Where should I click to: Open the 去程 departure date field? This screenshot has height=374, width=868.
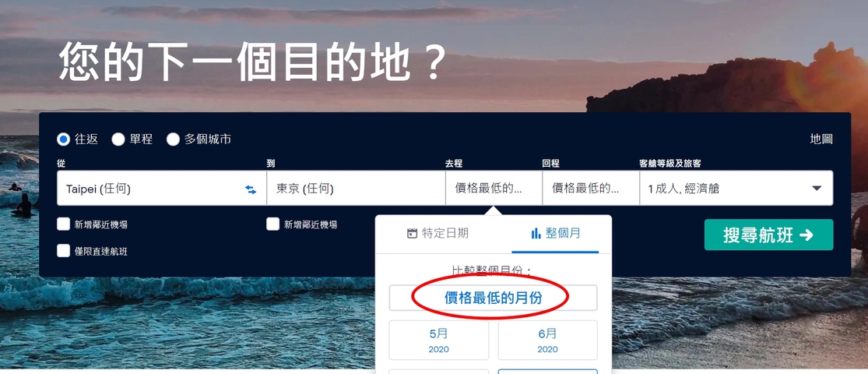pos(494,189)
